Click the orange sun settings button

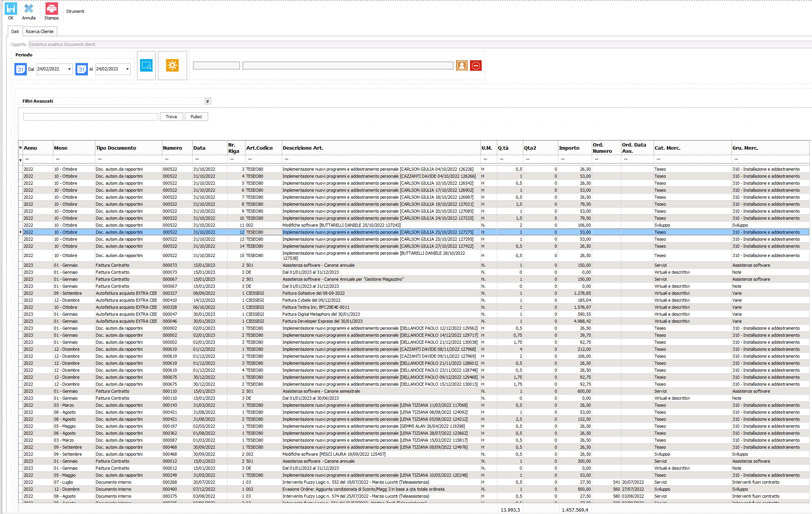(172, 65)
